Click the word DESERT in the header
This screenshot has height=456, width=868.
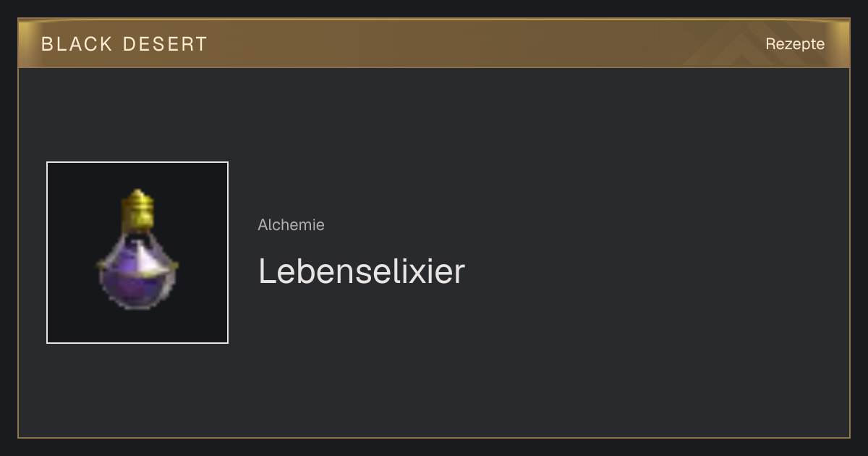pos(165,43)
